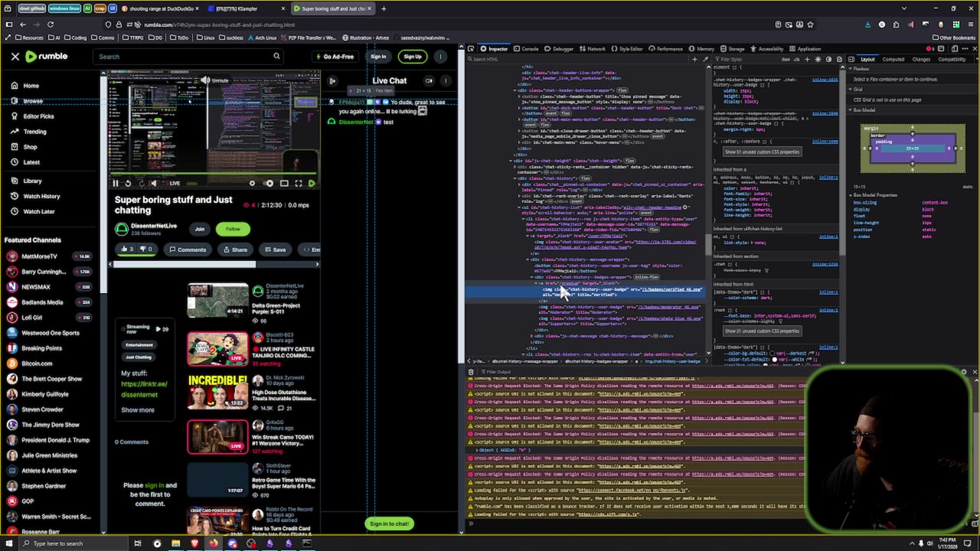Like the video with thumbs up
980x551 pixels.
[x=126, y=249]
